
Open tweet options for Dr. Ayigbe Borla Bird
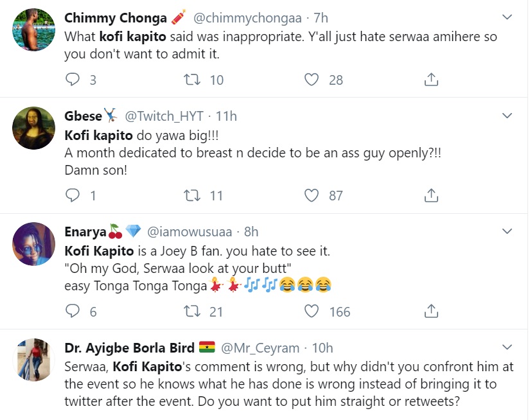click(x=507, y=347)
